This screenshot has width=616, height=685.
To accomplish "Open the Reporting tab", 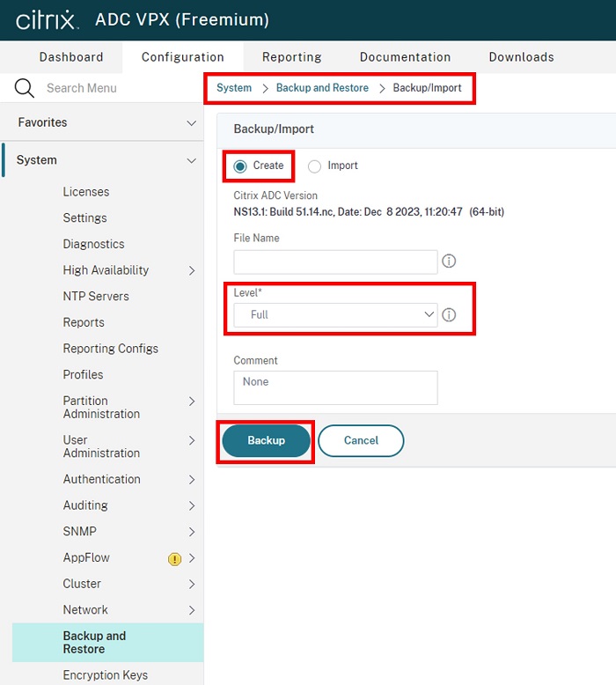I will 291,57.
